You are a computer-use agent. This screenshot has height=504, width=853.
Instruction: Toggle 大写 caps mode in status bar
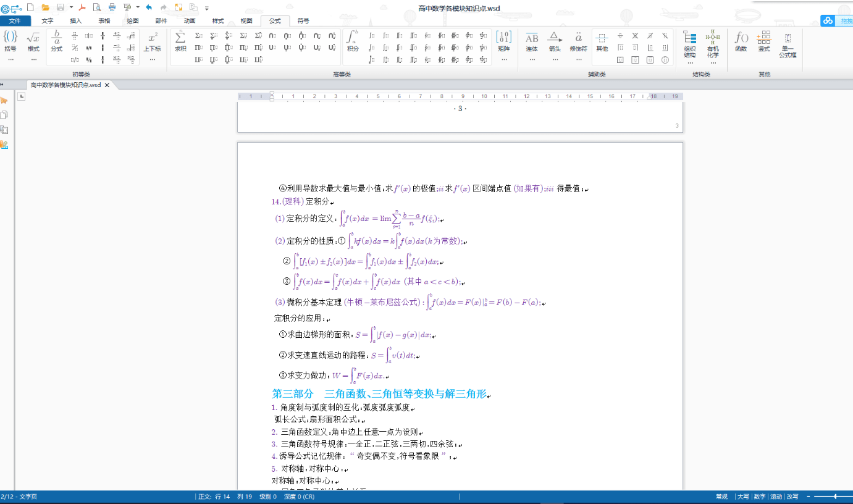[743, 497]
